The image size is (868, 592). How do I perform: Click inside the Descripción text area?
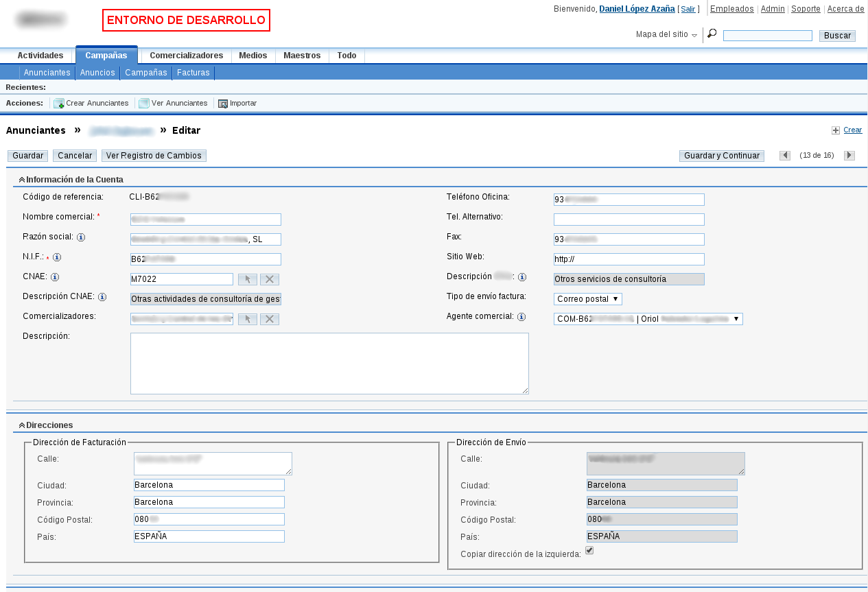[329, 362]
